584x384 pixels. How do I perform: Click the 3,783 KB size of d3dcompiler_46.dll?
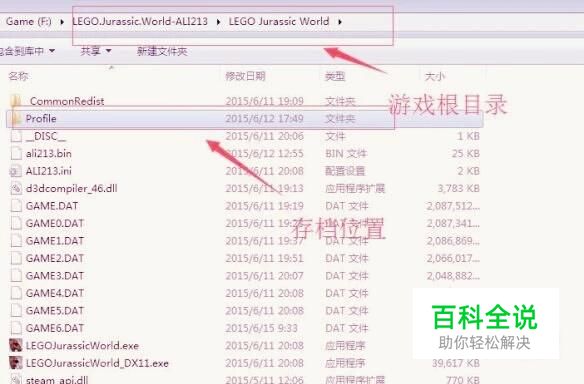tap(458, 188)
